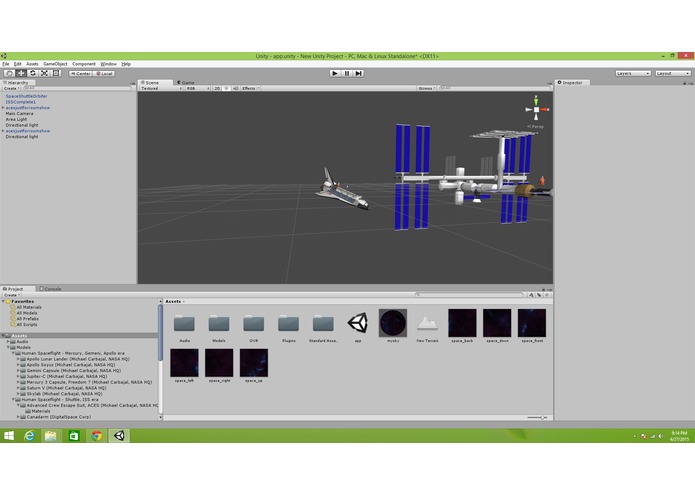Select the Plugins folder in Assets grid
695x494 pixels.
[289, 323]
